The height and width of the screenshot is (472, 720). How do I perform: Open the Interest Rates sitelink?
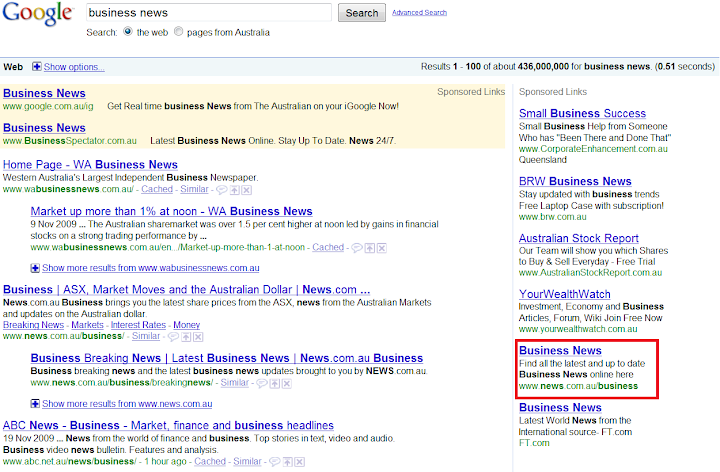(x=138, y=325)
